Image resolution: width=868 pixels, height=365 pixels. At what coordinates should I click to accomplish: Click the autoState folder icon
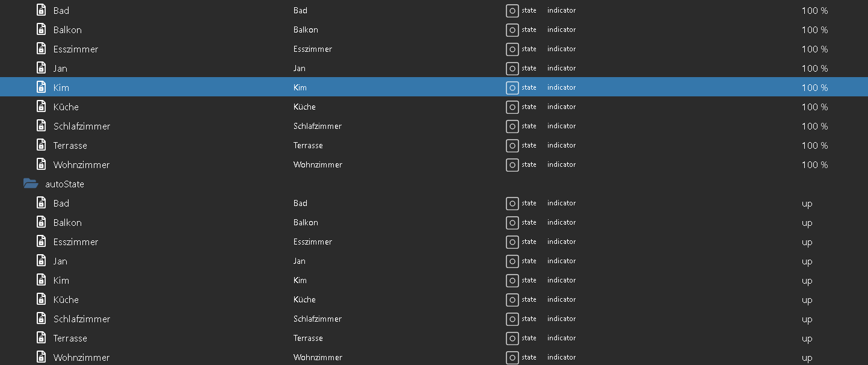coord(31,184)
